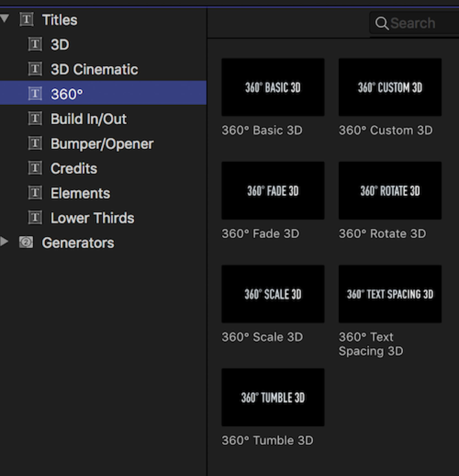The height and width of the screenshot is (476, 459).
Task: Choose the 360° Custom 3D title
Action: pos(390,87)
